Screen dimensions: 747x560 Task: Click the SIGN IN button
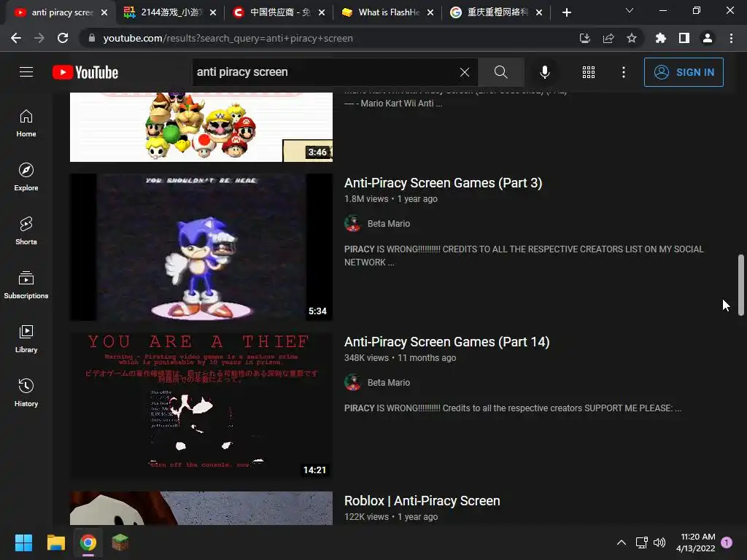click(x=684, y=72)
